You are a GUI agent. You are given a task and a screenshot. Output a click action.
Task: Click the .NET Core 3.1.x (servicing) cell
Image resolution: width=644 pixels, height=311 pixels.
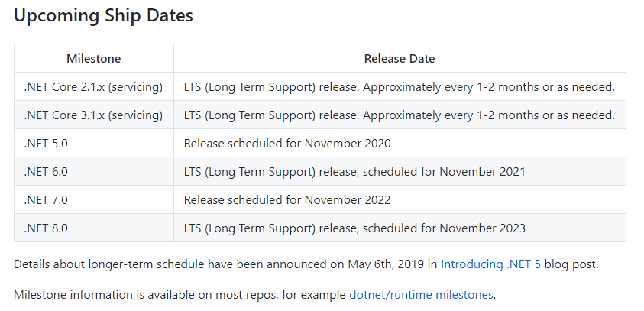[94, 115]
